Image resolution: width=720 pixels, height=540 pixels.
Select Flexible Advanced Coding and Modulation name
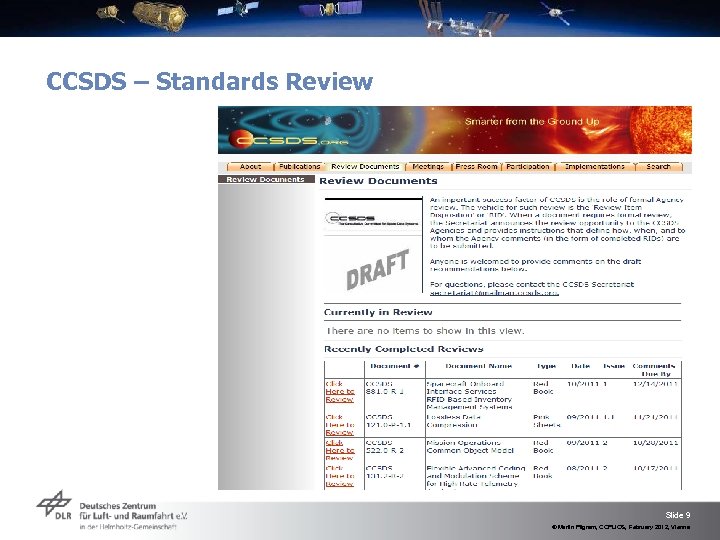pos(476,476)
